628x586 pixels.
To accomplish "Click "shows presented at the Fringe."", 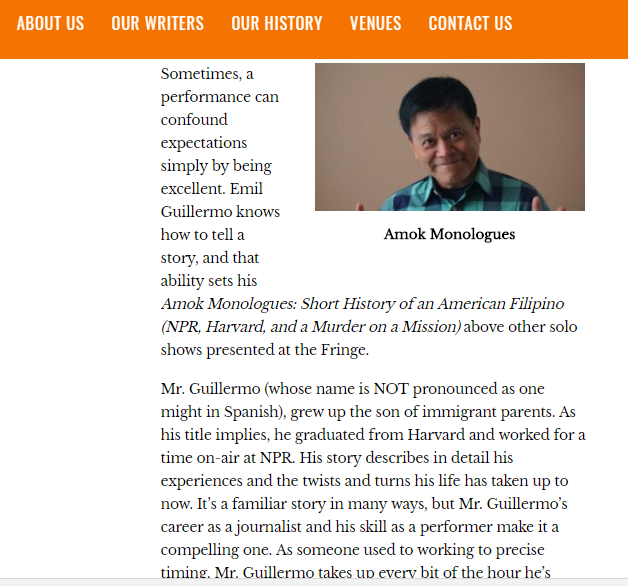I will (x=265, y=350).
